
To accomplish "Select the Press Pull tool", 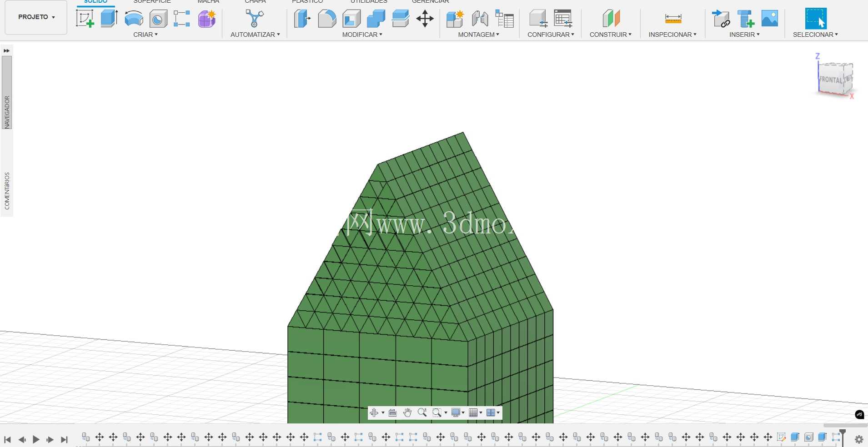I will click(x=302, y=19).
